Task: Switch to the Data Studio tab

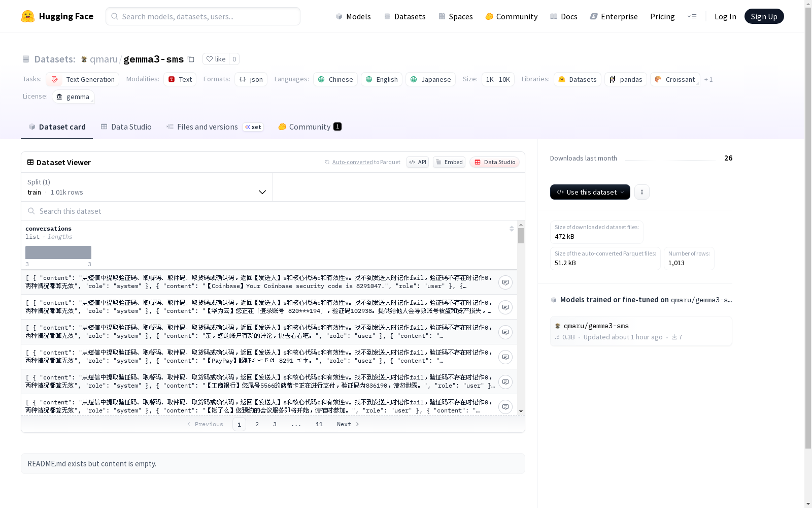Action: pyautogui.click(x=126, y=127)
